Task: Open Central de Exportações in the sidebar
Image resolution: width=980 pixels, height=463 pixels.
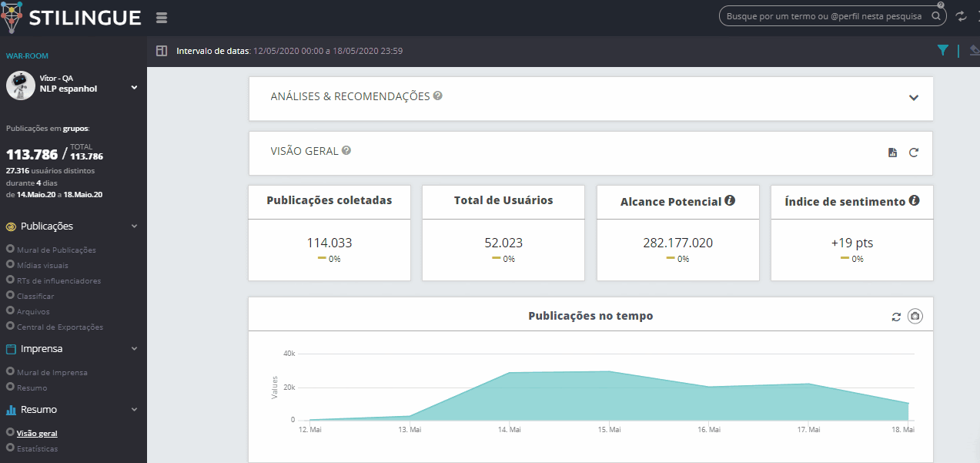Action: coord(59,327)
